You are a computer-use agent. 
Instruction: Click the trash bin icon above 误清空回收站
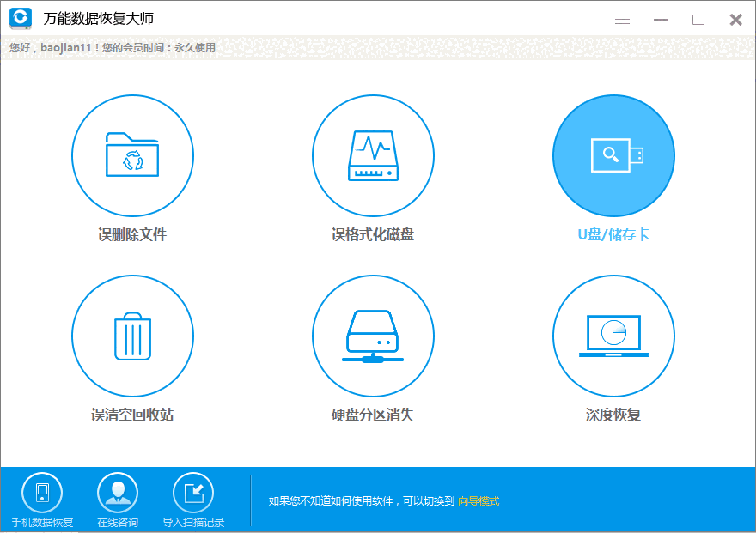point(132,336)
